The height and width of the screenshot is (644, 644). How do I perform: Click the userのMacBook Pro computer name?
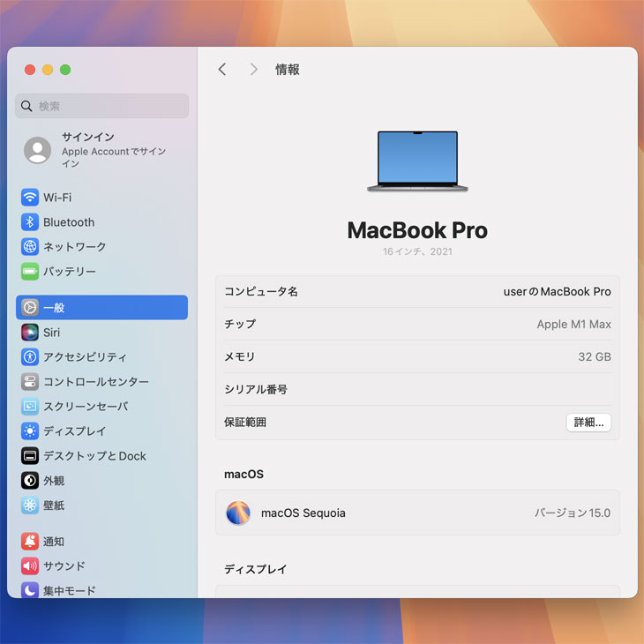(557, 292)
